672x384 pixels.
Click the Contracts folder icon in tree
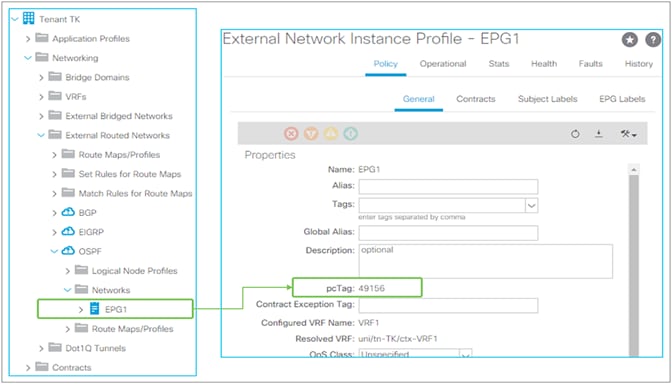pos(42,367)
